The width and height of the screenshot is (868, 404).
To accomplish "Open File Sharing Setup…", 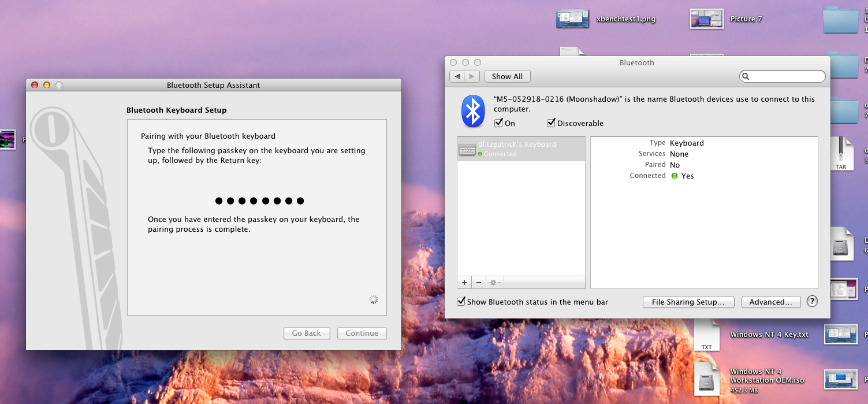I will 688,302.
